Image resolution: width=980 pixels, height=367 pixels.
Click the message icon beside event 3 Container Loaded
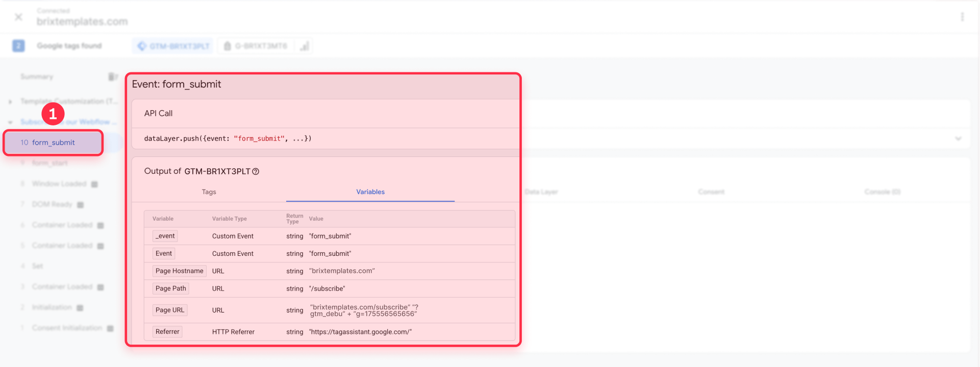coord(100,287)
